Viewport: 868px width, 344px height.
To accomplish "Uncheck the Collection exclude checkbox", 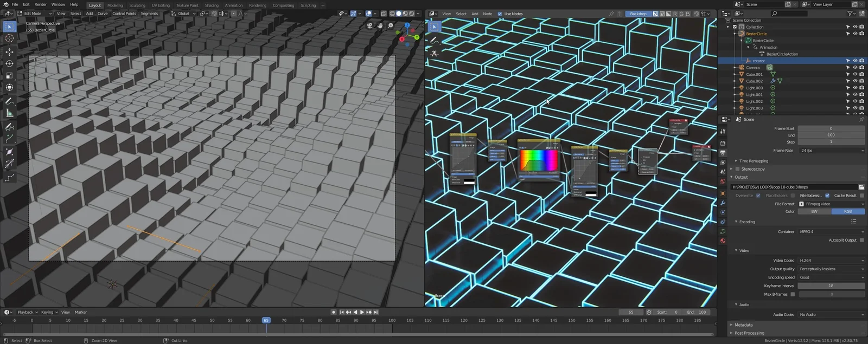I will click(735, 27).
